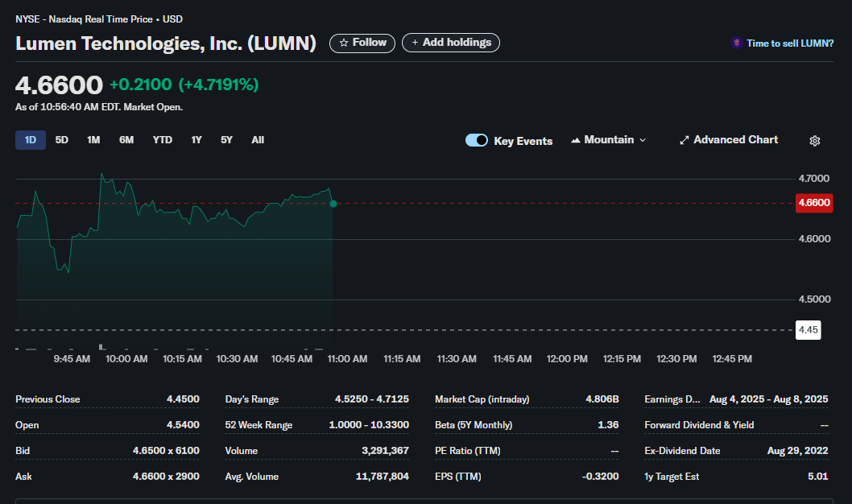Click the PE Ratio (TTM) label
Screen dimensions: 852x504
(x=467, y=451)
